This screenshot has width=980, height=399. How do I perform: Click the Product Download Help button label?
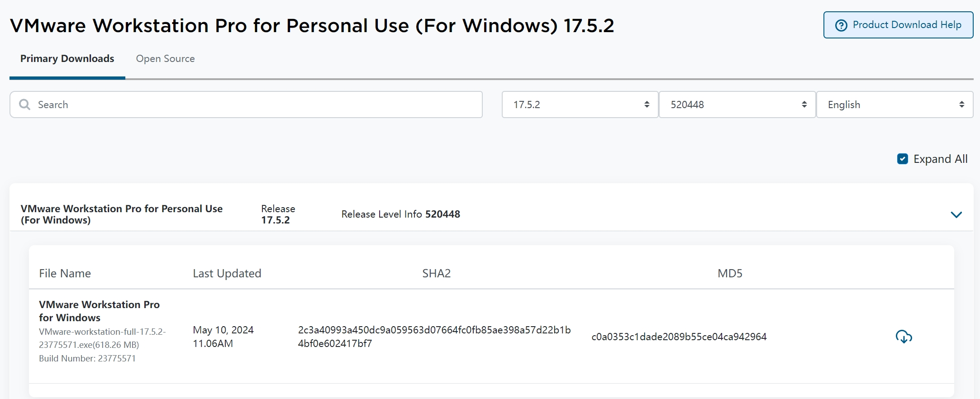[907, 25]
